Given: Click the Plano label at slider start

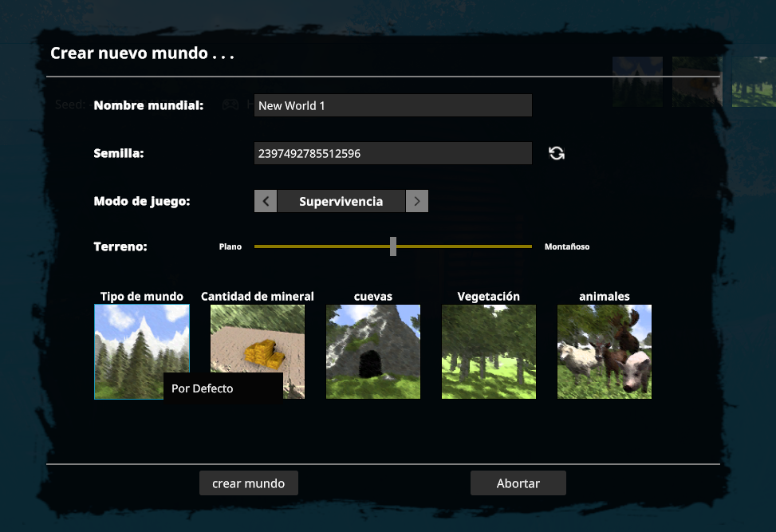Looking at the screenshot, I should pyautogui.click(x=230, y=247).
